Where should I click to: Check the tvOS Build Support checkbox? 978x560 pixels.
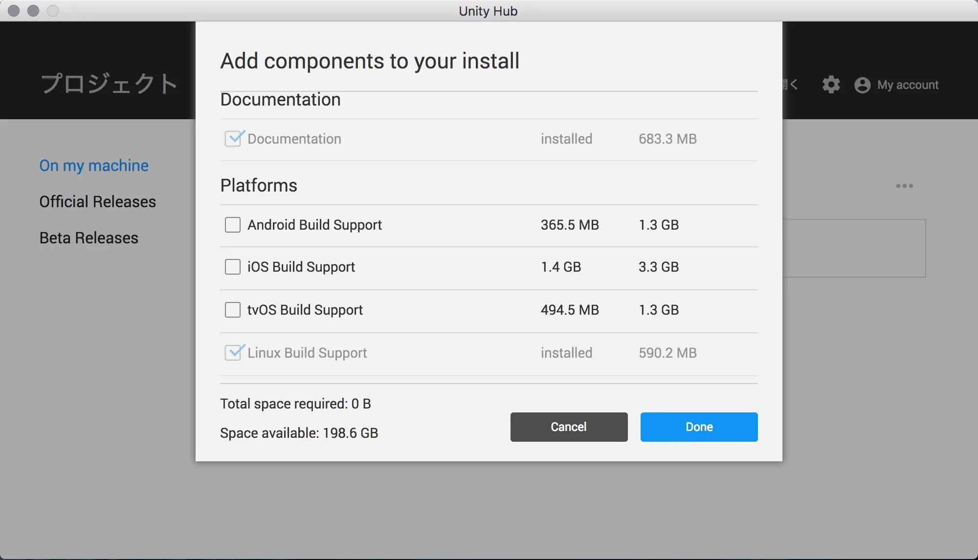232,310
